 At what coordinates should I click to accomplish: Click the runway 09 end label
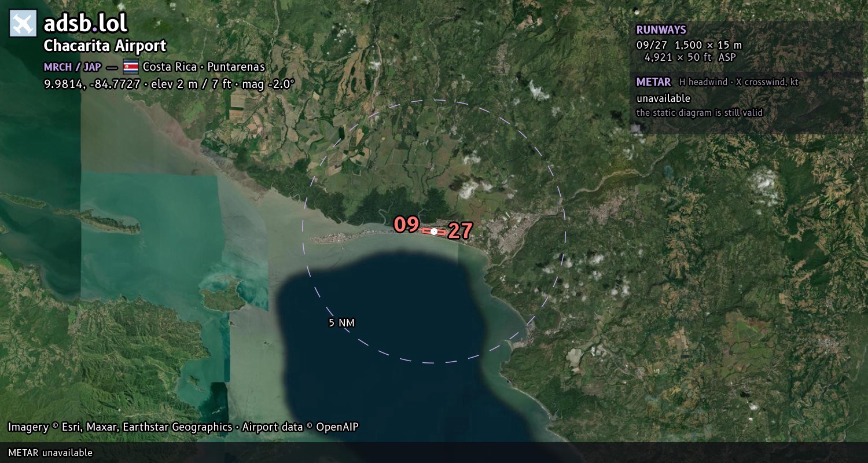tap(406, 225)
